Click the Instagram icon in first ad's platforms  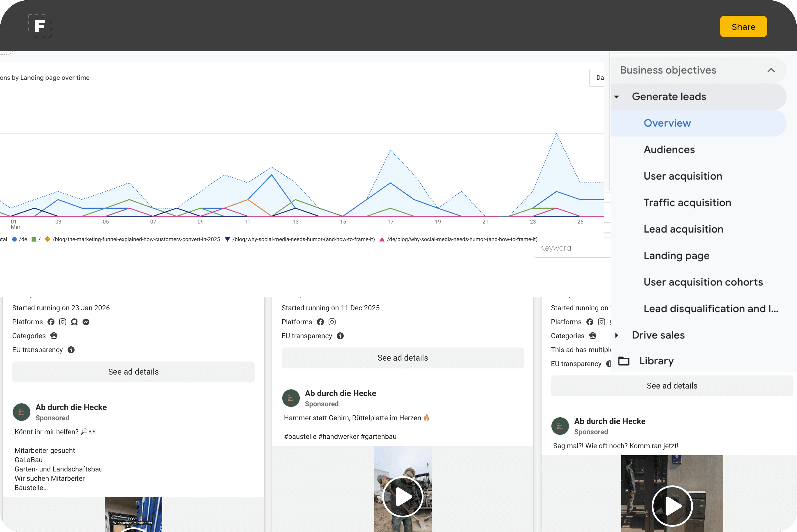coord(62,322)
